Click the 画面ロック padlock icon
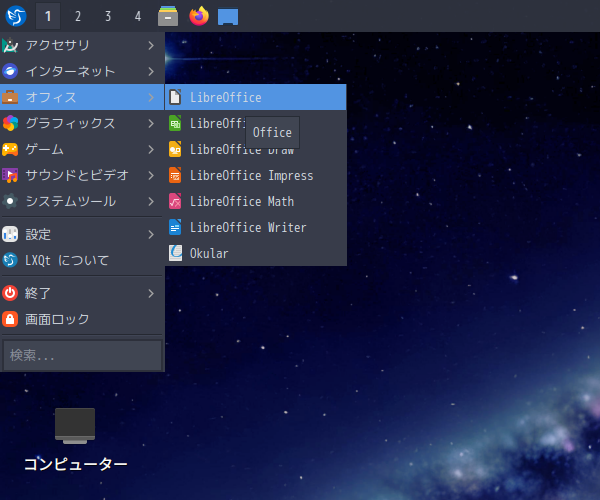Screen dimensions: 600x500 (x=10, y=319)
